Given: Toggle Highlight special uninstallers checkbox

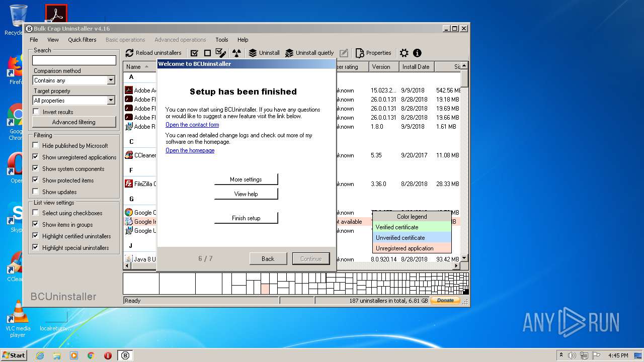Looking at the screenshot, I should click(x=36, y=247).
